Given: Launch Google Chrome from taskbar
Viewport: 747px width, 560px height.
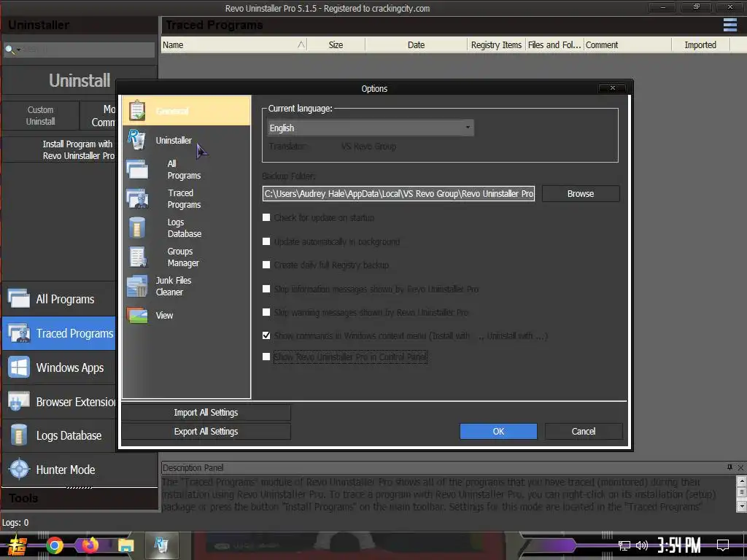Looking at the screenshot, I should (x=54, y=545).
